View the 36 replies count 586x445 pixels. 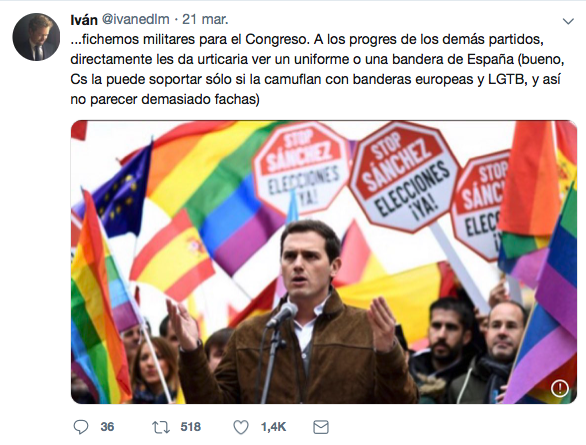[x=107, y=427]
